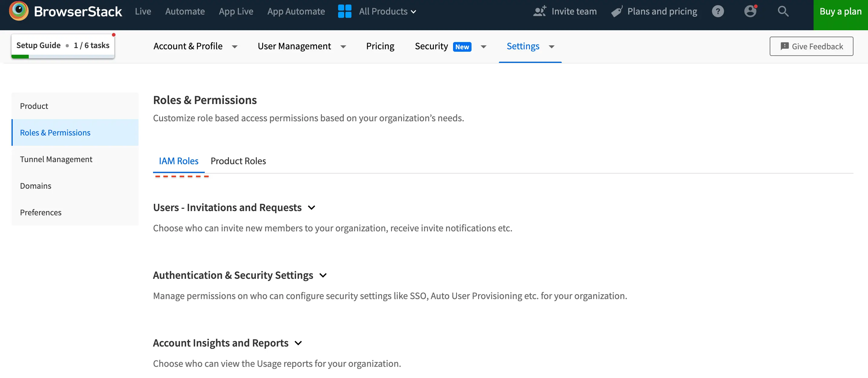This screenshot has height=378, width=868.
Task: Expand Account Insights and Reports section
Action: [x=298, y=343]
